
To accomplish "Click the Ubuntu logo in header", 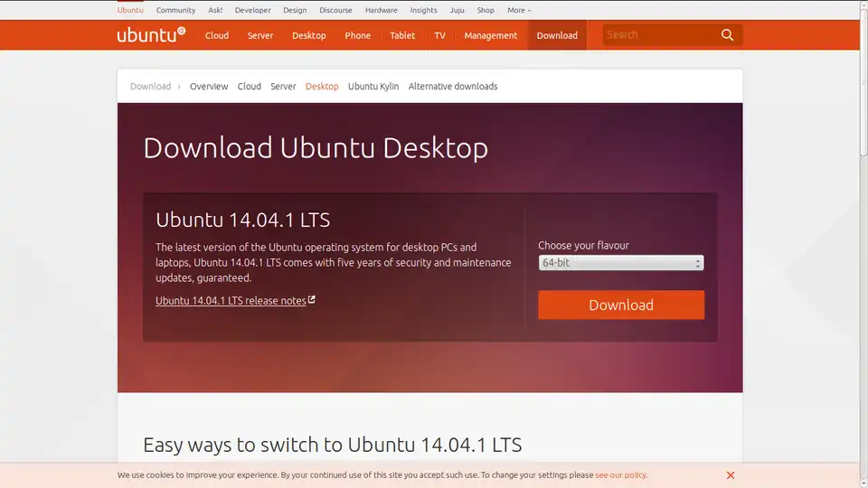I will pos(151,35).
